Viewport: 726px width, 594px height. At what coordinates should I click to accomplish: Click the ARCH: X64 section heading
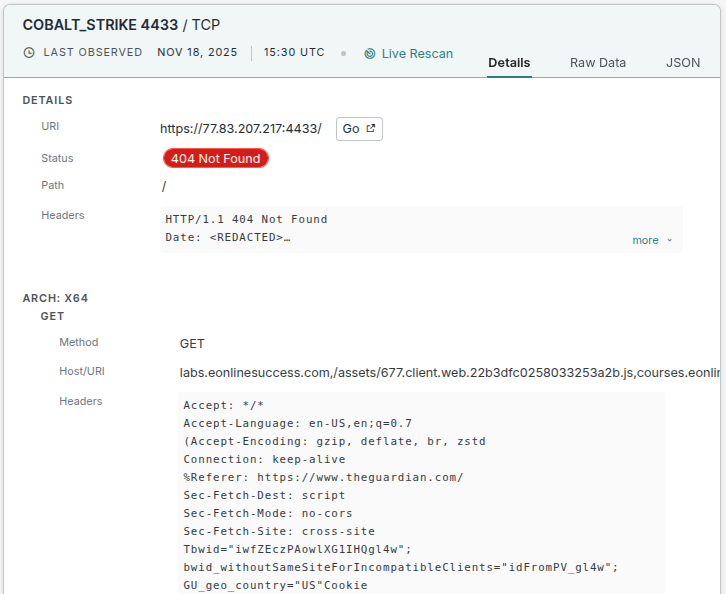[56, 298]
